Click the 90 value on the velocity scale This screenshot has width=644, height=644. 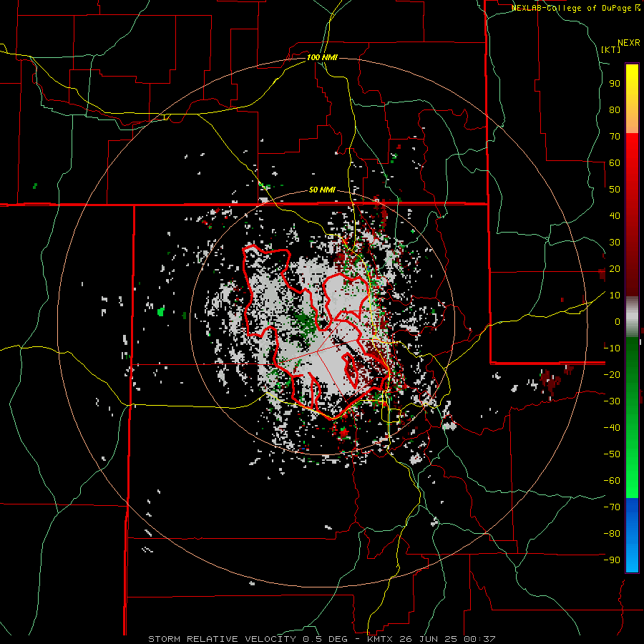tap(615, 84)
